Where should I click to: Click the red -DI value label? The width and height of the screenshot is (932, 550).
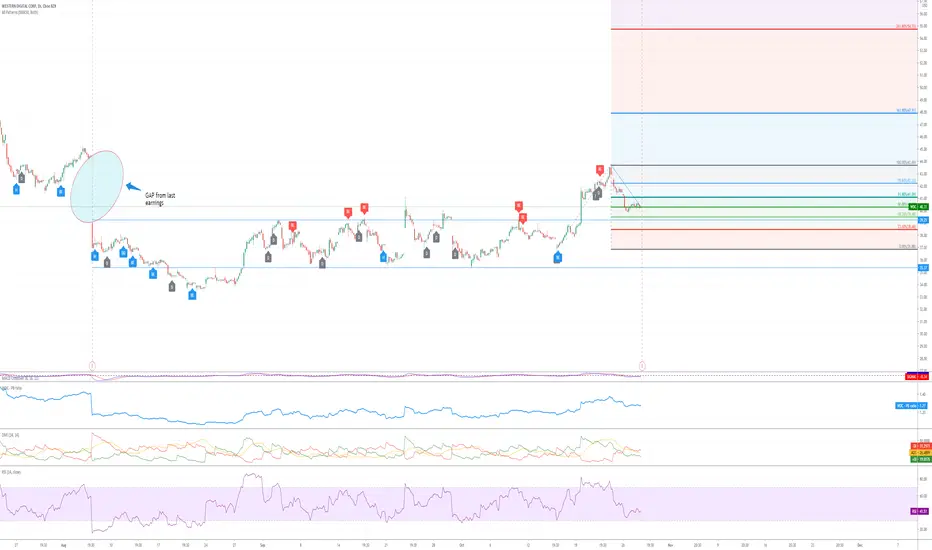920,446
